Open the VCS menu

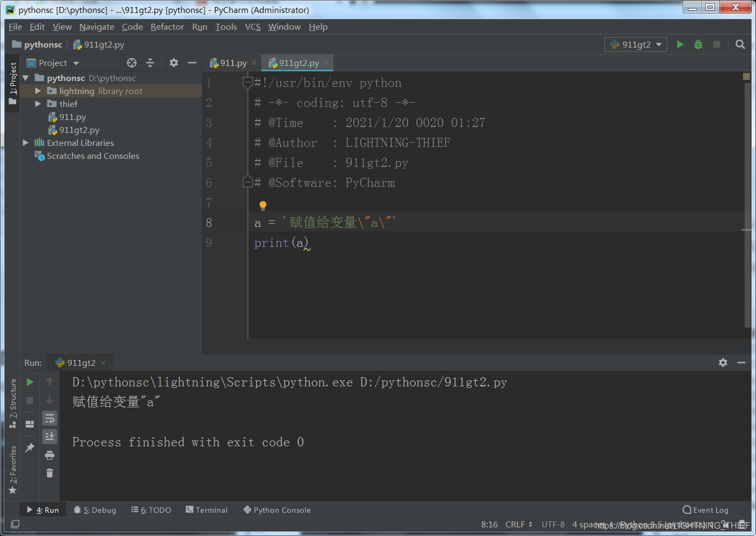[x=253, y=26]
